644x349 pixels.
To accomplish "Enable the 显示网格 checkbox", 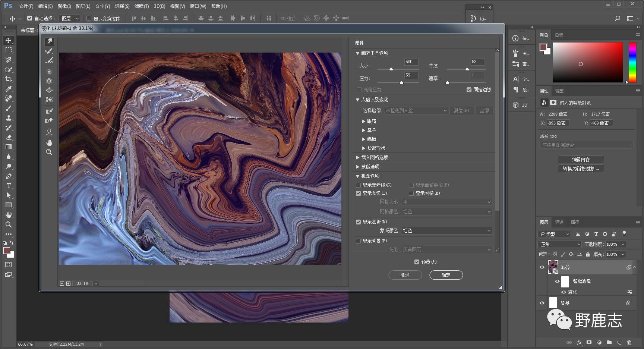I will click(411, 193).
